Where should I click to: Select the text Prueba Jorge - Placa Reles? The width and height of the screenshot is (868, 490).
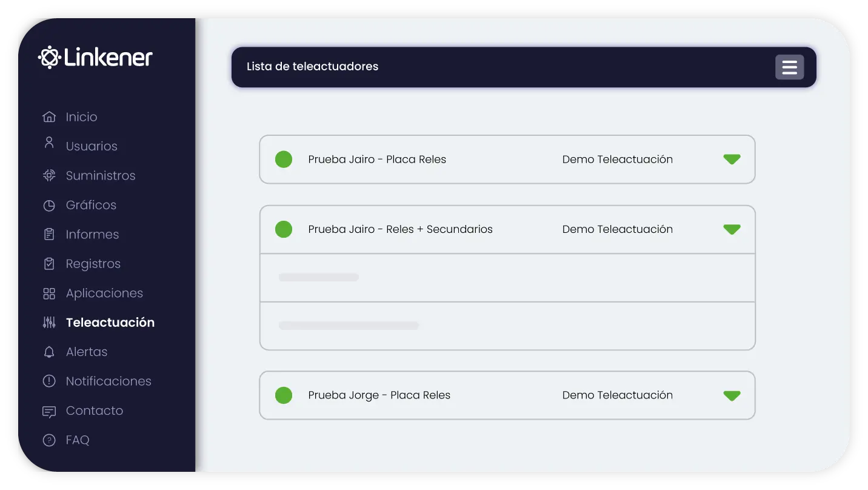tap(379, 395)
